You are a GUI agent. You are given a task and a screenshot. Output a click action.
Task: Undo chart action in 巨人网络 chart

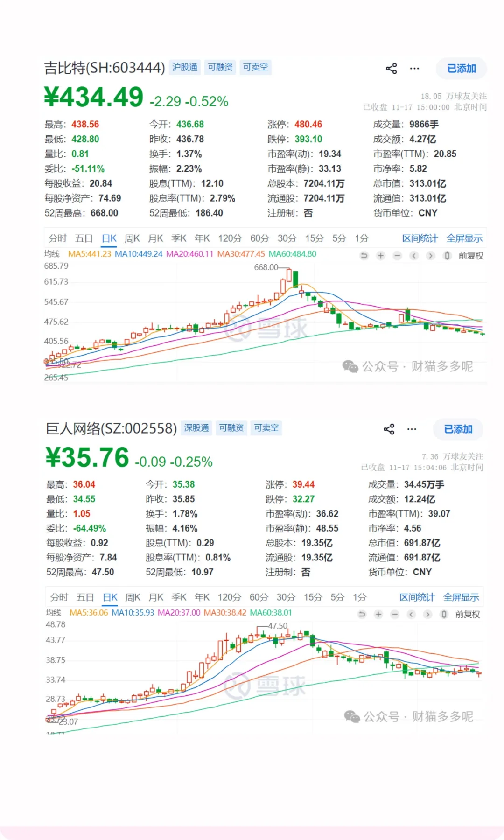click(362, 614)
